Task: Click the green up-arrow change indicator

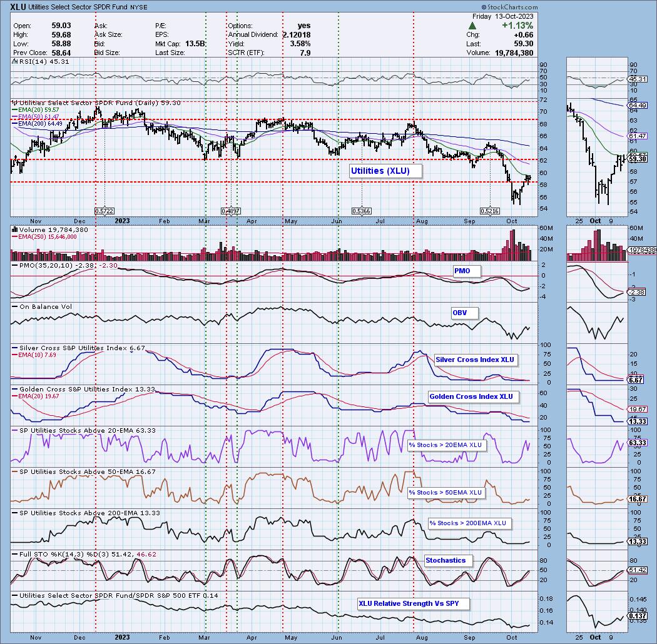Action: coord(472,26)
